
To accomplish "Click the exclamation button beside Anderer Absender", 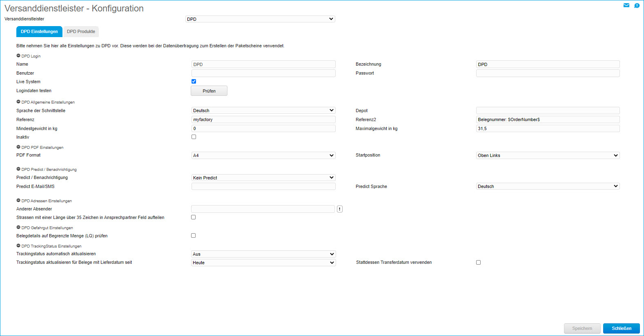I will click(339, 209).
